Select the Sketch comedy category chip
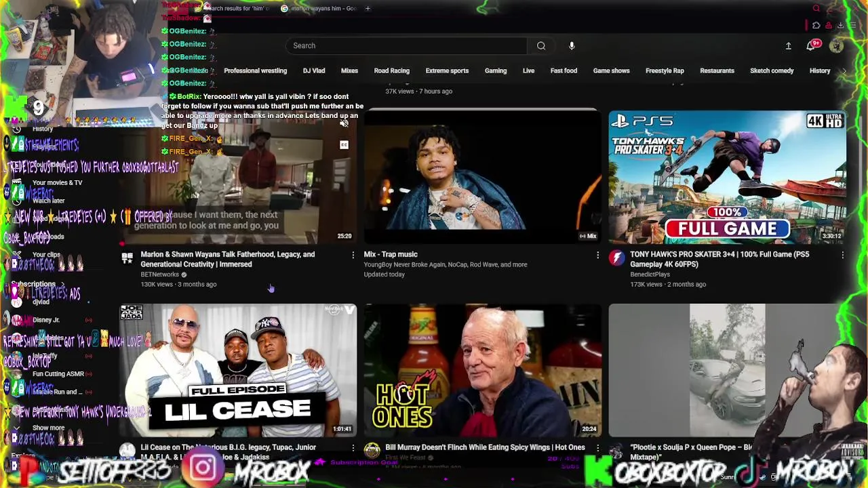868x488 pixels. pyautogui.click(x=772, y=70)
